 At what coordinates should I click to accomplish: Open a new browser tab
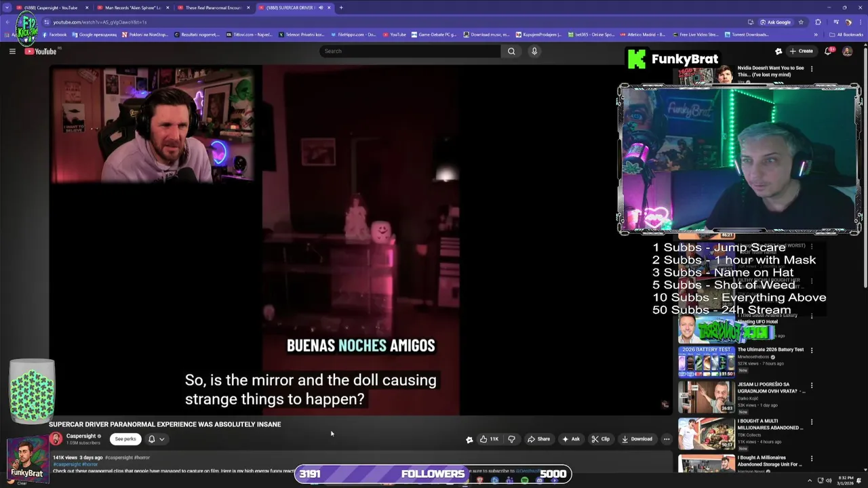pyautogui.click(x=341, y=7)
